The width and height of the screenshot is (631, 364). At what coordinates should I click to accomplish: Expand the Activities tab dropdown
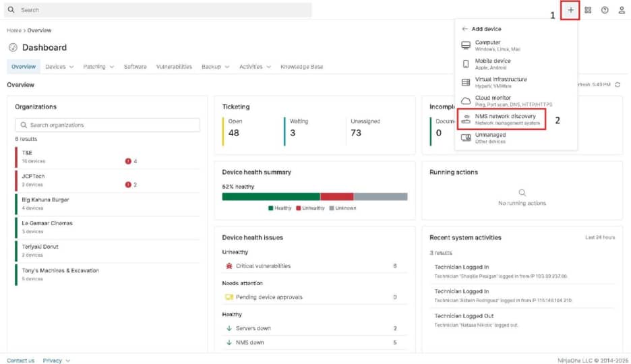point(268,67)
